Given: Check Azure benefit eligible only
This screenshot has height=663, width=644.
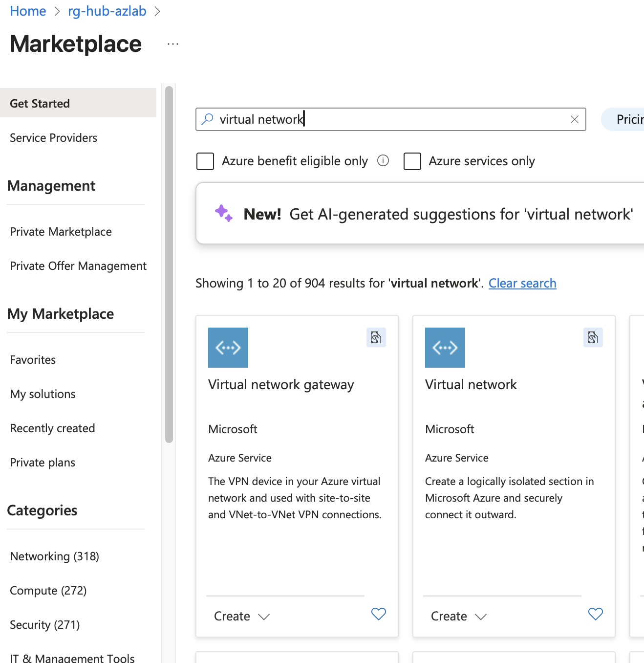Looking at the screenshot, I should (x=205, y=161).
